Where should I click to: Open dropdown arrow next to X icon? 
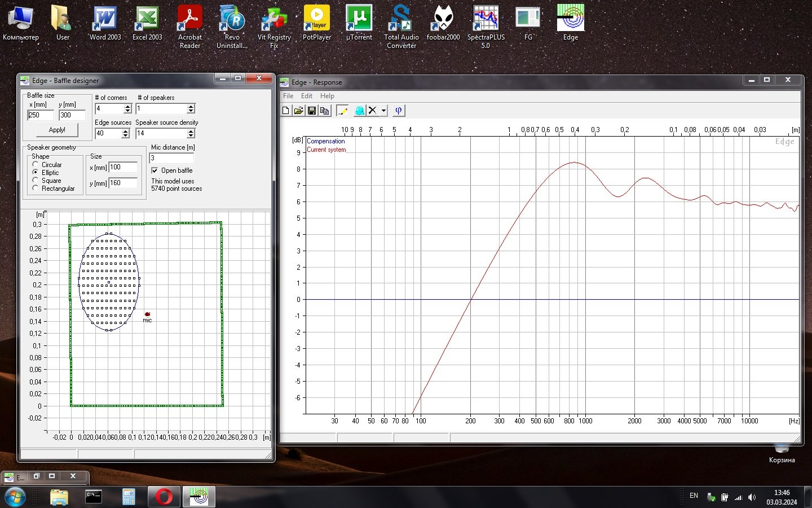(383, 111)
